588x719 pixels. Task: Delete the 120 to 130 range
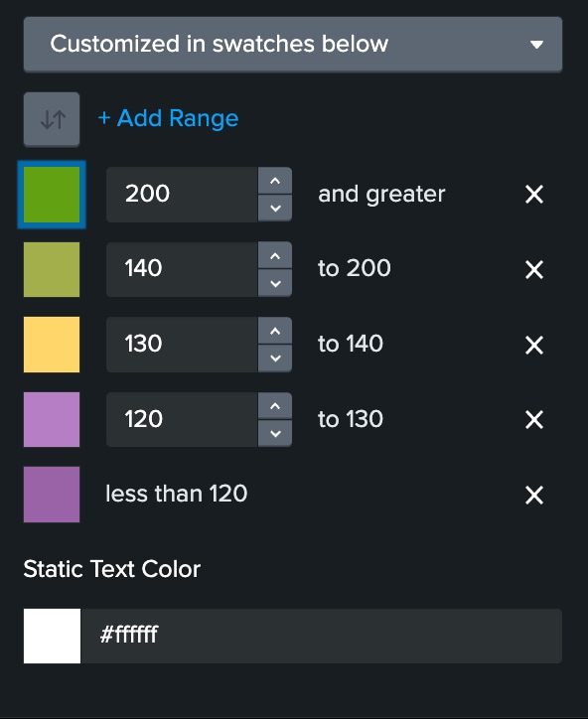pos(534,419)
